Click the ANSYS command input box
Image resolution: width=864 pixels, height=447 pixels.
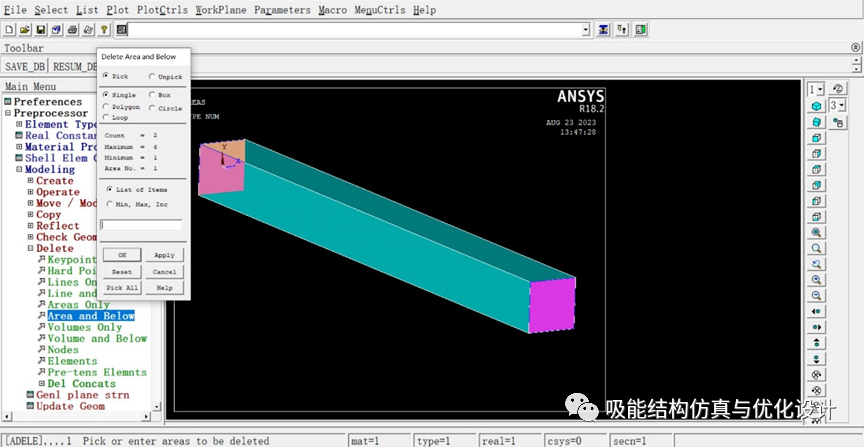355,30
